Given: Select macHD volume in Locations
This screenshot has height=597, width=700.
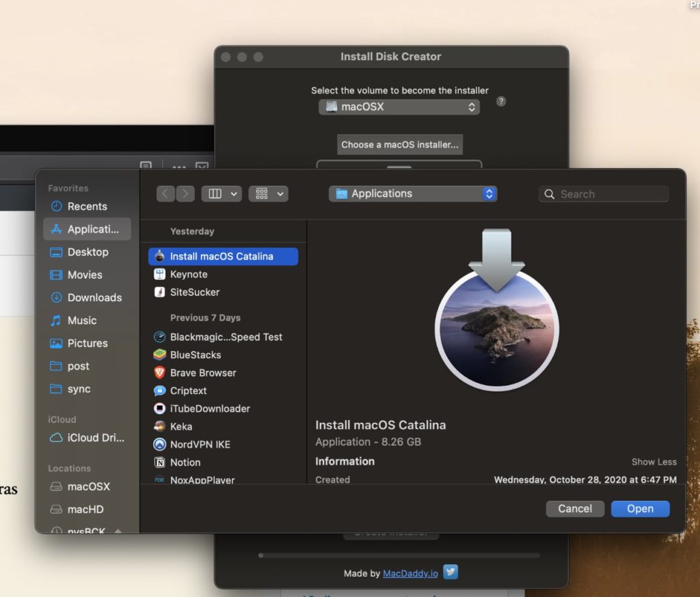Looking at the screenshot, I should point(87,509).
